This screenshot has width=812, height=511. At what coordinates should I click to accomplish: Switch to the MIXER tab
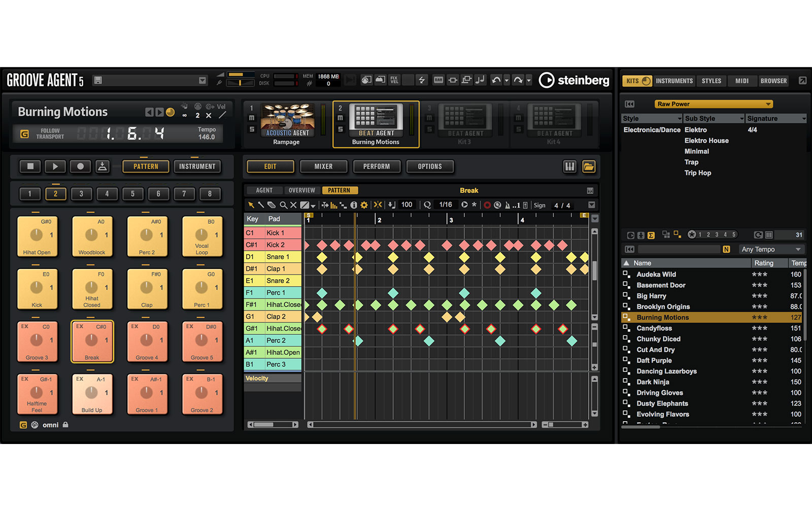tap(323, 166)
